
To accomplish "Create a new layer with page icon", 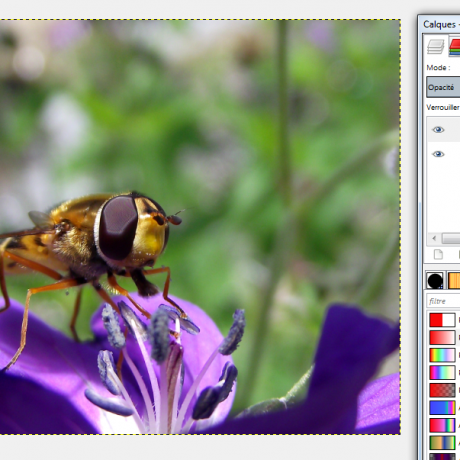I will (x=438, y=254).
